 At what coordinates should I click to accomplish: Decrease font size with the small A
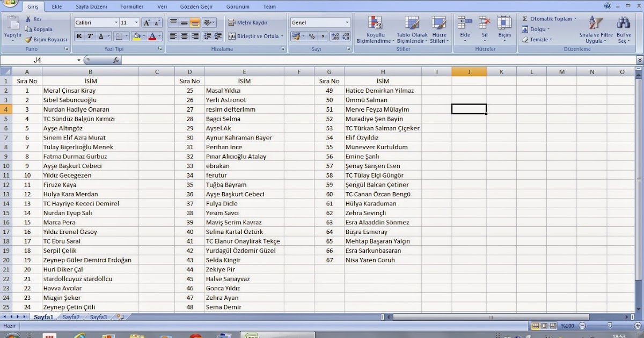(x=157, y=23)
